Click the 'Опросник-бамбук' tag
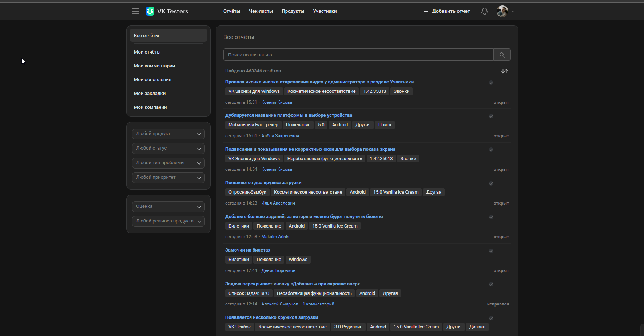Screen dimensions: 644x336 247,192
